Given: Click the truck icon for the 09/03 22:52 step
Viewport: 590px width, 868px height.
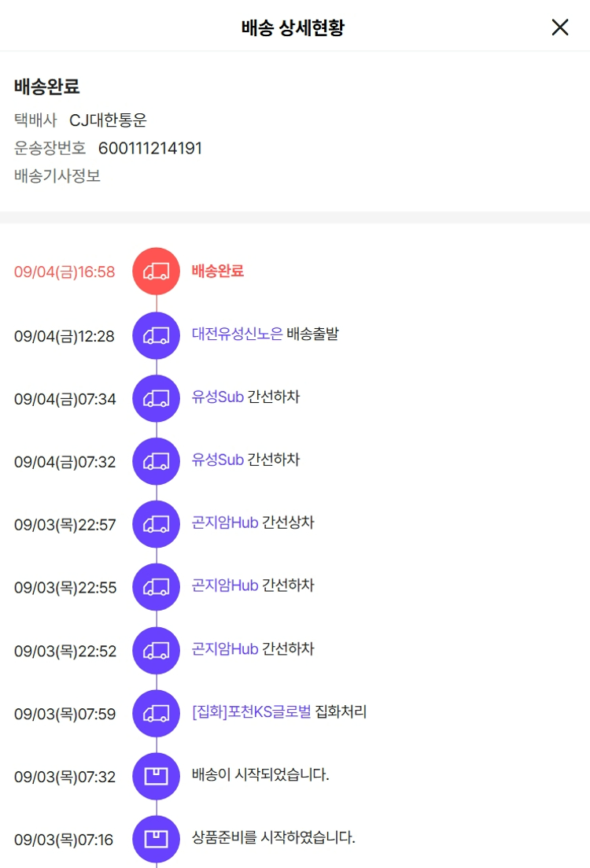Looking at the screenshot, I should [x=156, y=651].
